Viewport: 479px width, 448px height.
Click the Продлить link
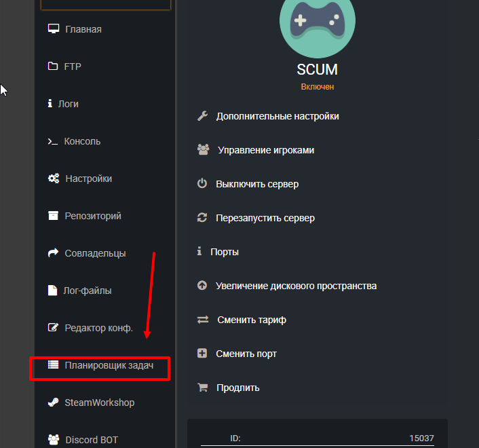point(237,388)
